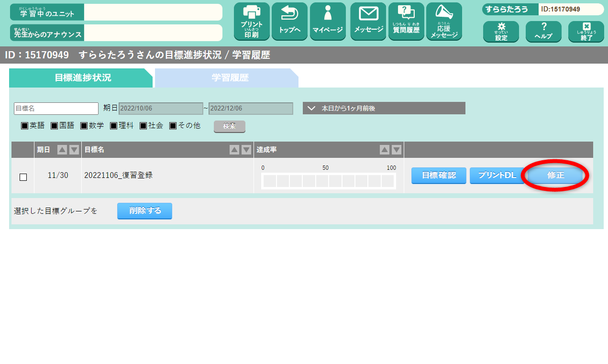Screen dimensions: 608x364
Task: Open 応援メッセージ megaphone icon
Action: 444,21
